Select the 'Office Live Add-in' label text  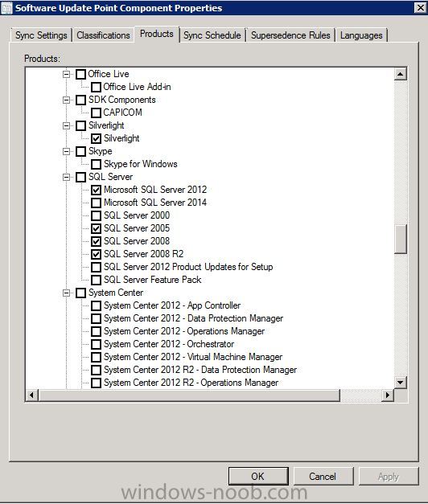click(137, 87)
